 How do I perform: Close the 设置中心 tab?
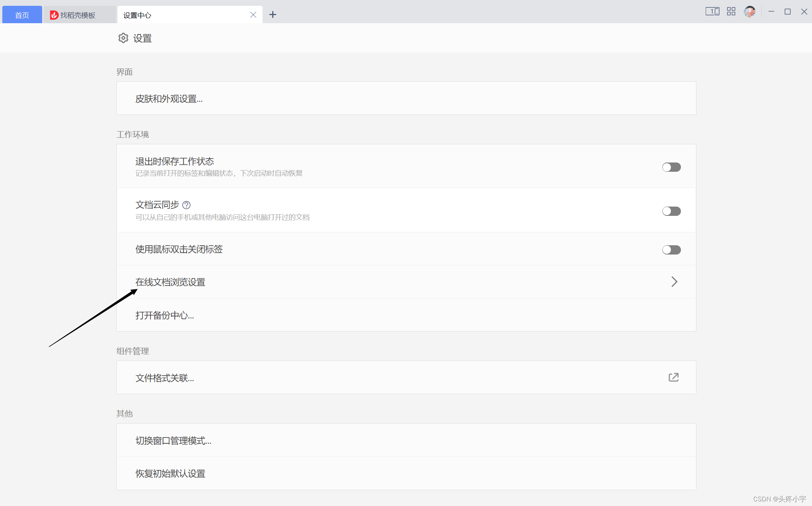(253, 15)
